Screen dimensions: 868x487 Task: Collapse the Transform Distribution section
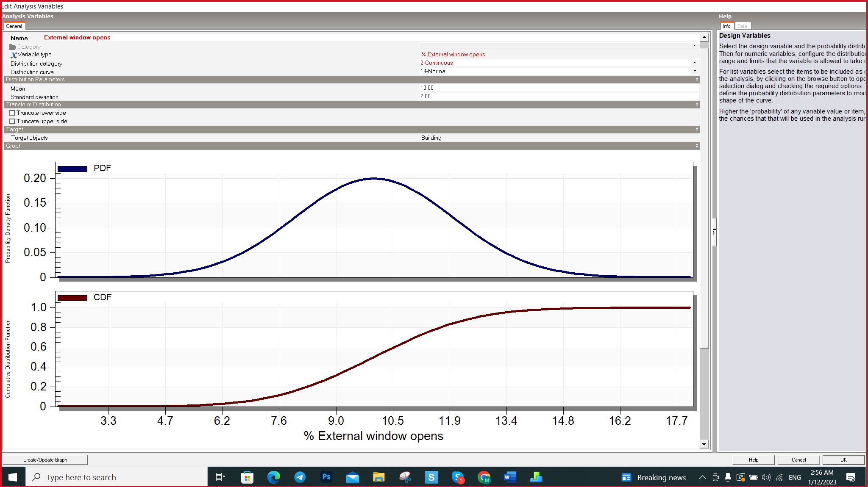click(697, 104)
